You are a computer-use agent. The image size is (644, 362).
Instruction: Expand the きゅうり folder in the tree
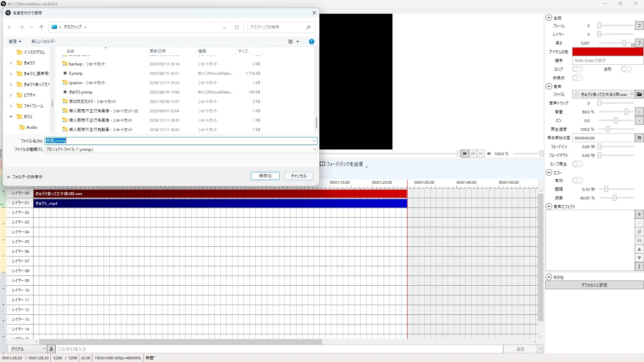(x=11, y=63)
